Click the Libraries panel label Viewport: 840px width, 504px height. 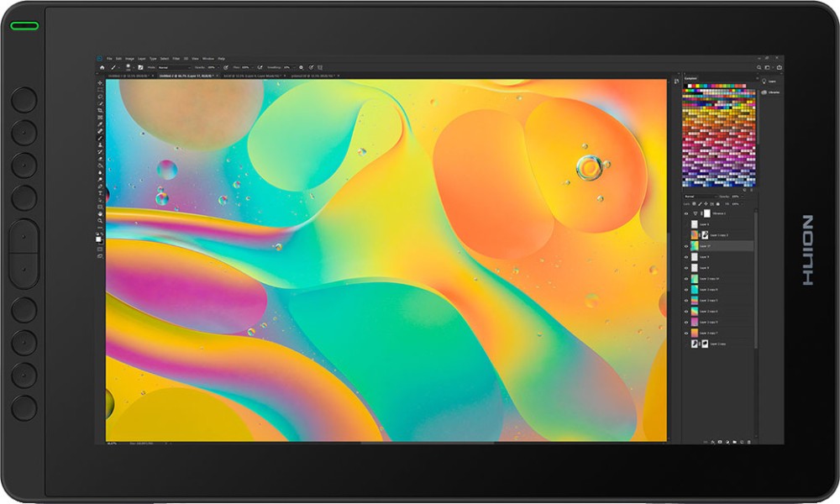coord(774,91)
